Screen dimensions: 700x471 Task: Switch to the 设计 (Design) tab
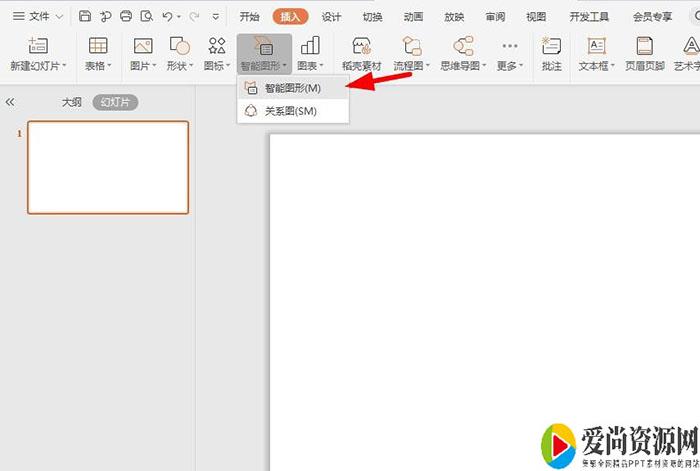point(331,16)
